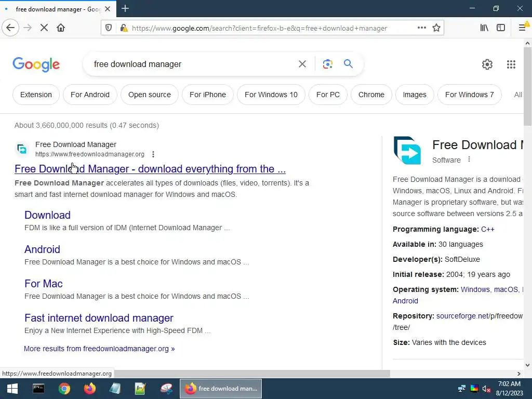Open the Android sitelink
Screen dimensions: 532x399
(42, 249)
